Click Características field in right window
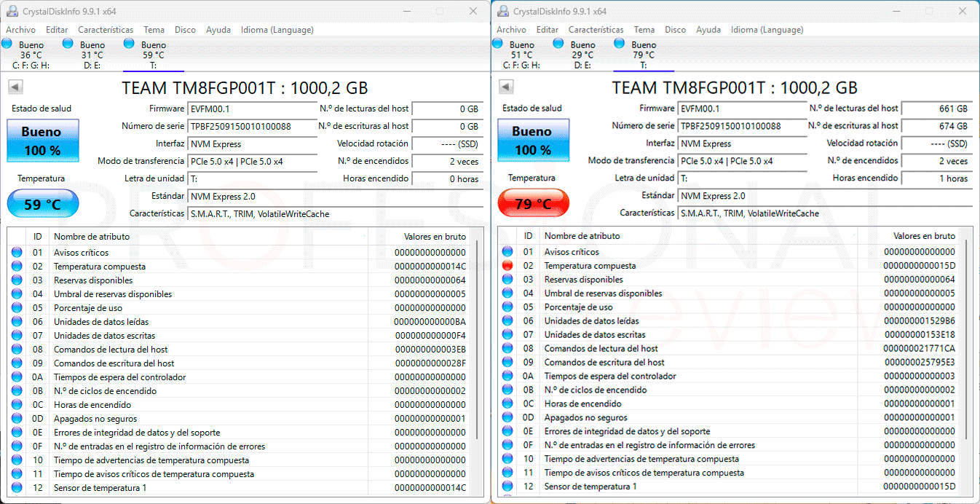Image resolution: width=980 pixels, height=504 pixels. pyautogui.click(x=826, y=213)
